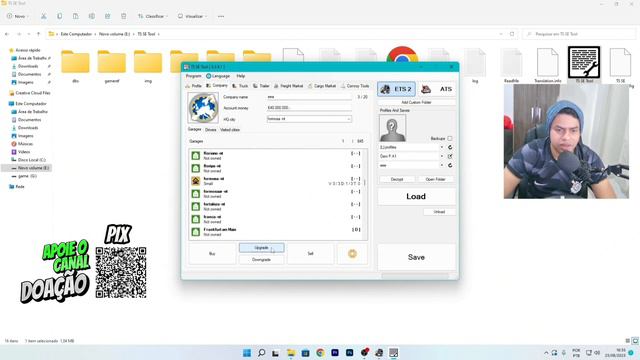Click the Save button

pos(416,257)
